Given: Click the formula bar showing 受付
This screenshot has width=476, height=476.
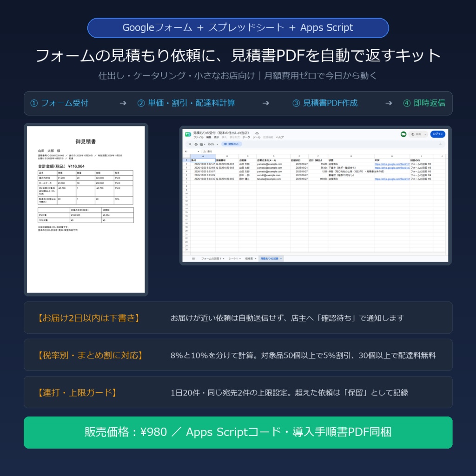Looking at the screenshot, I should click(325, 152).
